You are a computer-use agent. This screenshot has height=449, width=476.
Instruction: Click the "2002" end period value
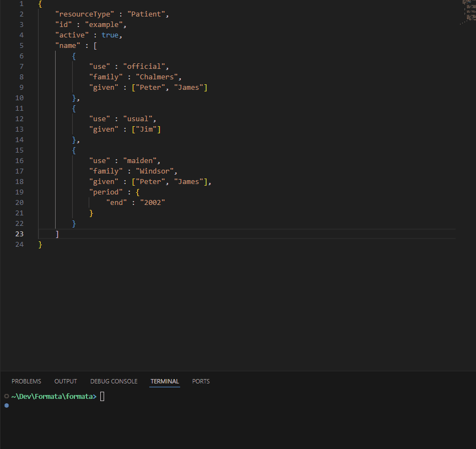point(153,203)
